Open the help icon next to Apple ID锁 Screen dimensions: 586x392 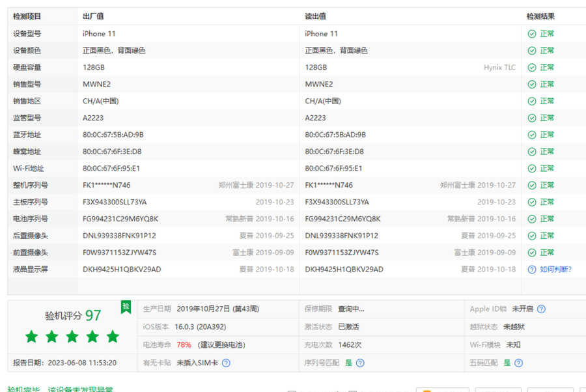[541, 309]
